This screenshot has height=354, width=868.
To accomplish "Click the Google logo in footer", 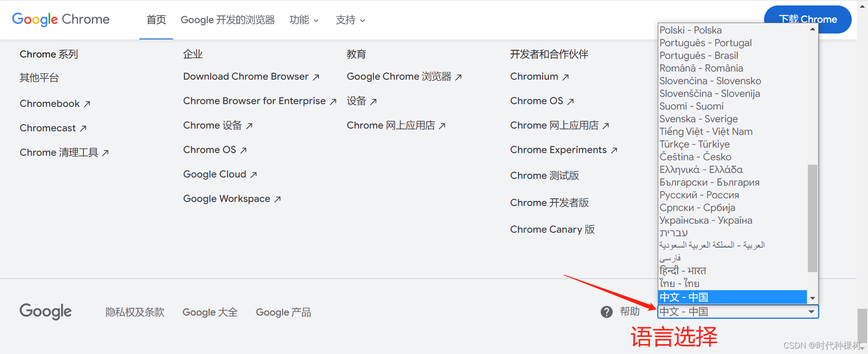I will [45, 311].
